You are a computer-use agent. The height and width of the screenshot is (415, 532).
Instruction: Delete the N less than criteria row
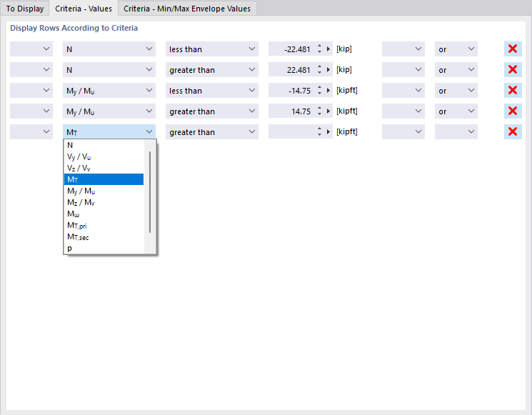513,49
